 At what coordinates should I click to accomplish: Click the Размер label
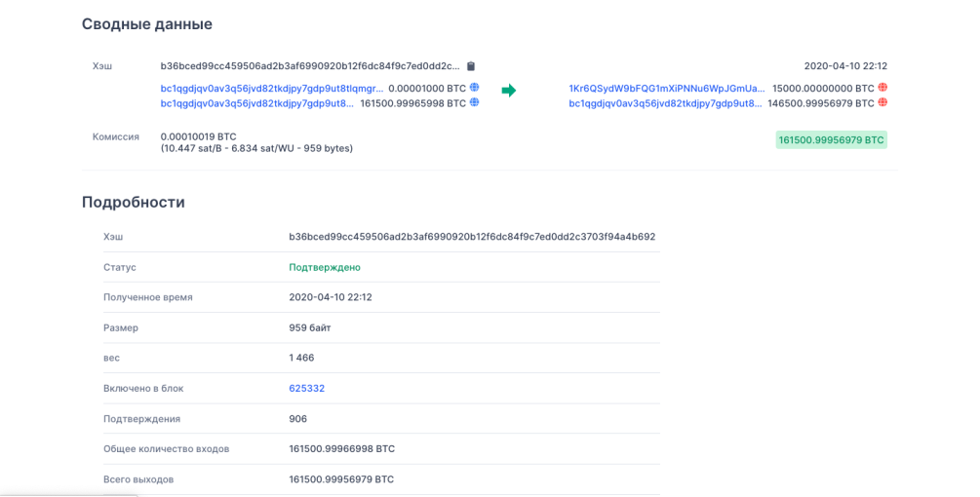[x=121, y=327]
